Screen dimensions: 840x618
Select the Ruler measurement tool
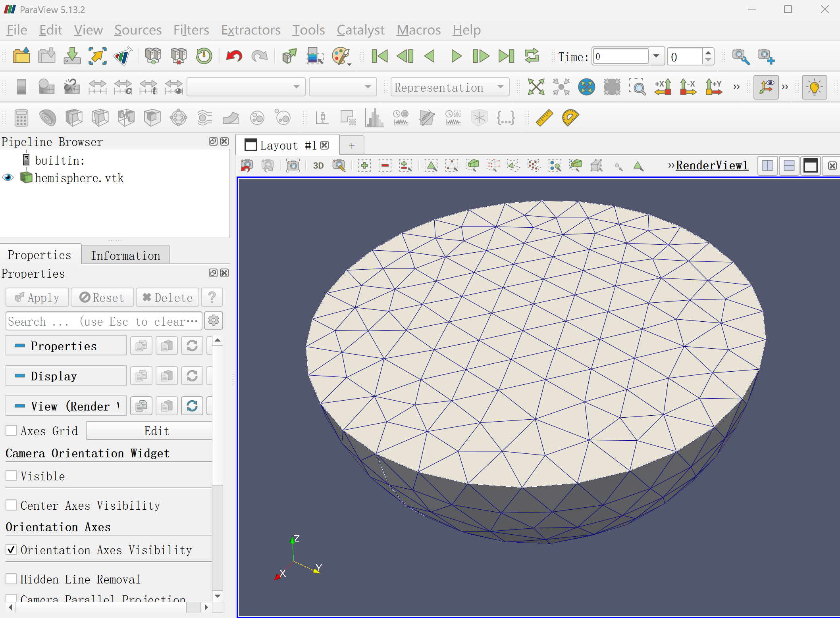click(544, 118)
